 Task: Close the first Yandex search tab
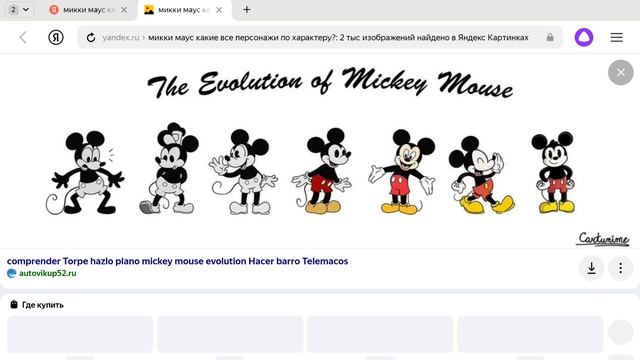[x=124, y=10]
